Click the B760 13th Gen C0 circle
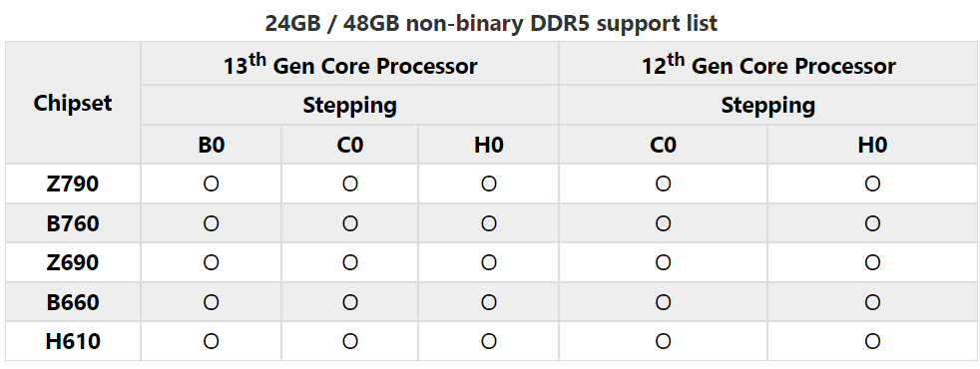The width and height of the screenshot is (980, 369). point(350,223)
